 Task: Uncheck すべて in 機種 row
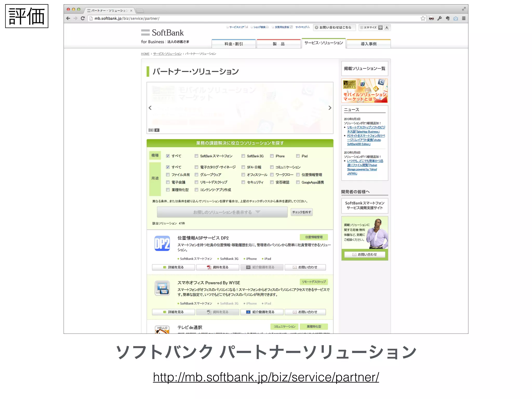tap(168, 156)
